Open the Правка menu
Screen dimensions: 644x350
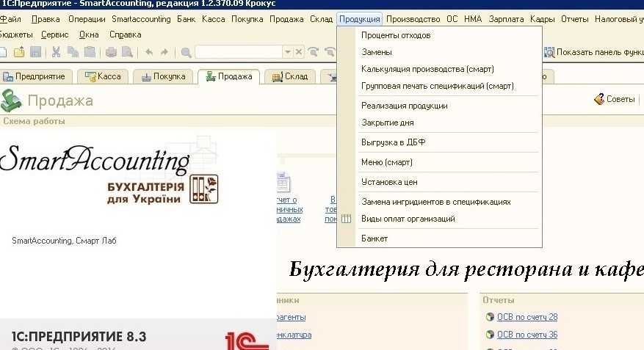(46, 19)
